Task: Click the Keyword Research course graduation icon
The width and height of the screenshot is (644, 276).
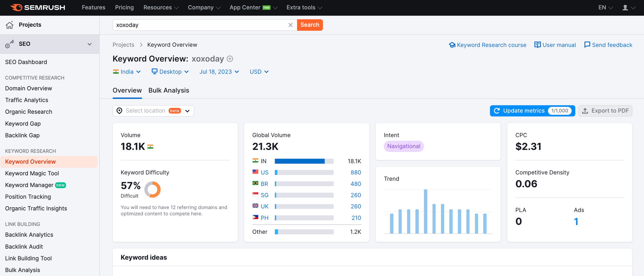Action: (x=452, y=45)
